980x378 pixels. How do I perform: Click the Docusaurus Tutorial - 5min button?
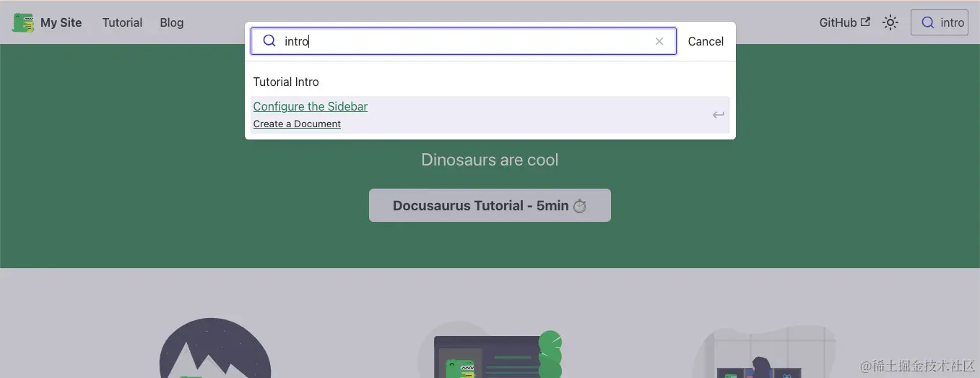point(490,205)
